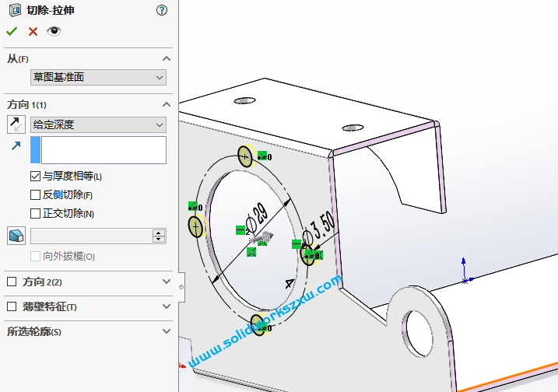This screenshot has width=558, height=392.
Task: Click equal relation icon near Ø29
Action: 240,230
